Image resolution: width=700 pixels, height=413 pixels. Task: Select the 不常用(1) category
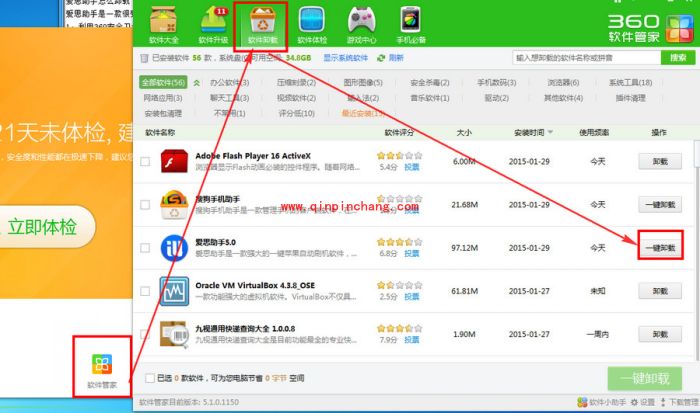click(229, 113)
